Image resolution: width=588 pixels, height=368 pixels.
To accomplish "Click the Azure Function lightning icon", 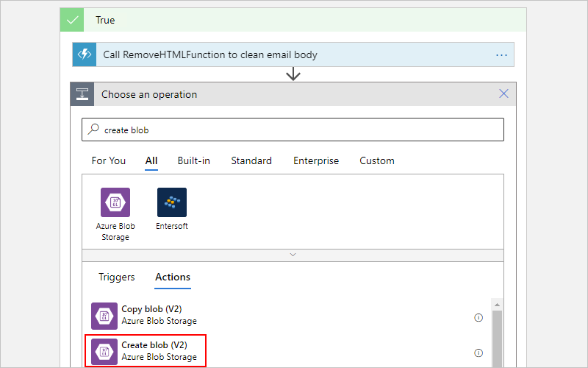I will 85,54.
